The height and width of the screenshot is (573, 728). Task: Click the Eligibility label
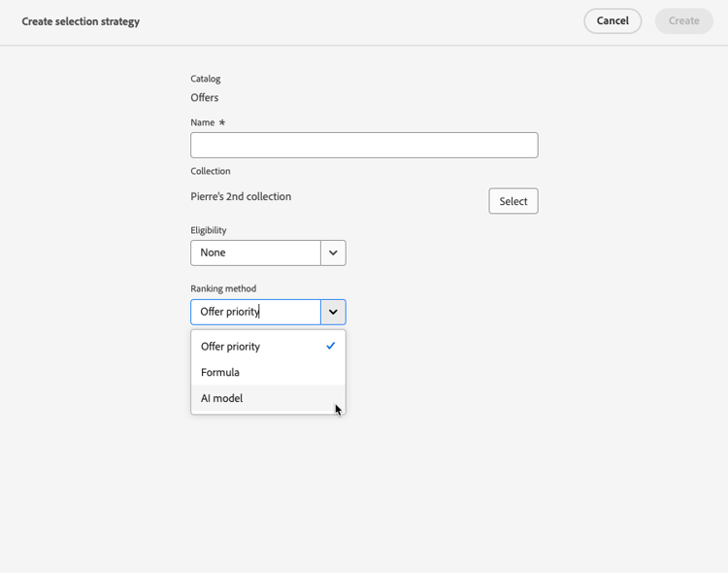tap(209, 230)
